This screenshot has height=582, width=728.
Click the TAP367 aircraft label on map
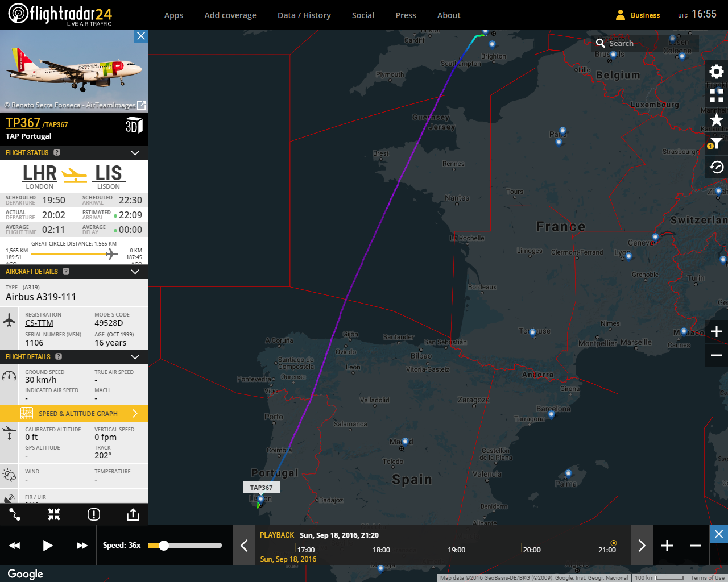pos(261,488)
